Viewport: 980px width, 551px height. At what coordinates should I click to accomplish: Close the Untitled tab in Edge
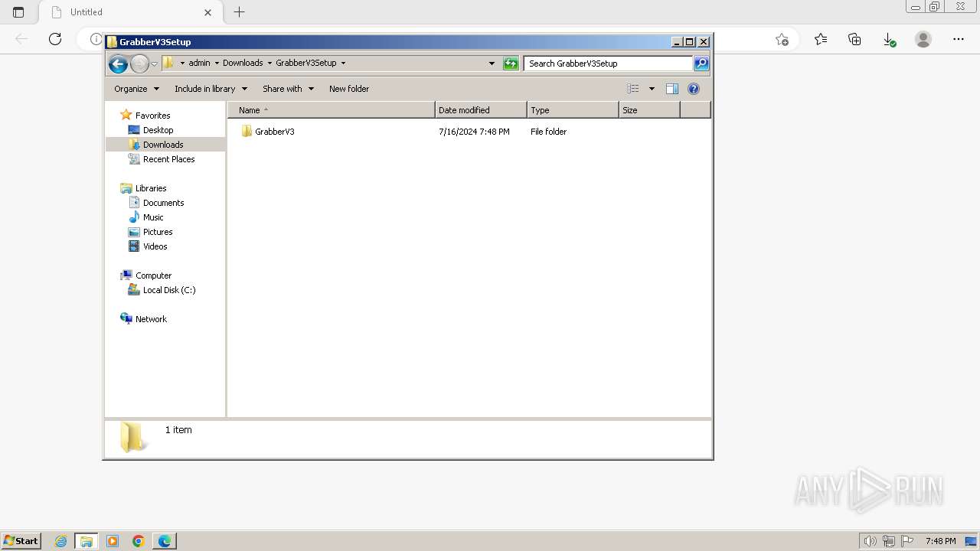[x=207, y=12]
